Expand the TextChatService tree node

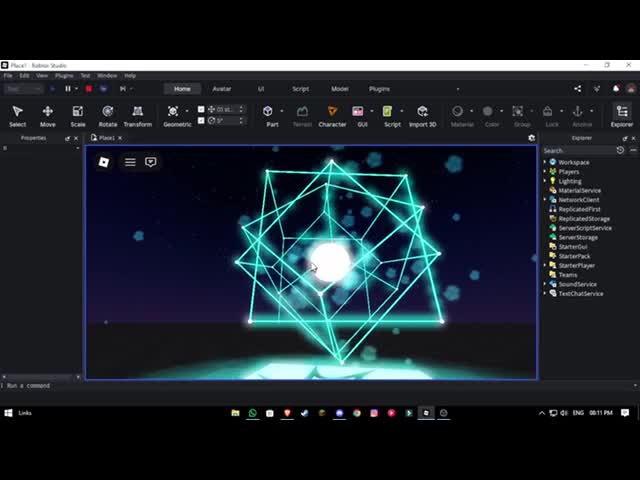tap(545, 293)
